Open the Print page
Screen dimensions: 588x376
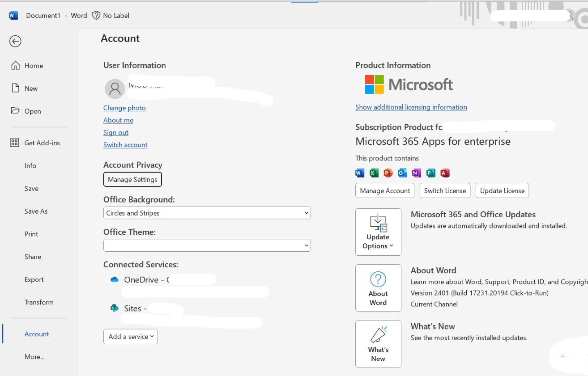[31, 234]
